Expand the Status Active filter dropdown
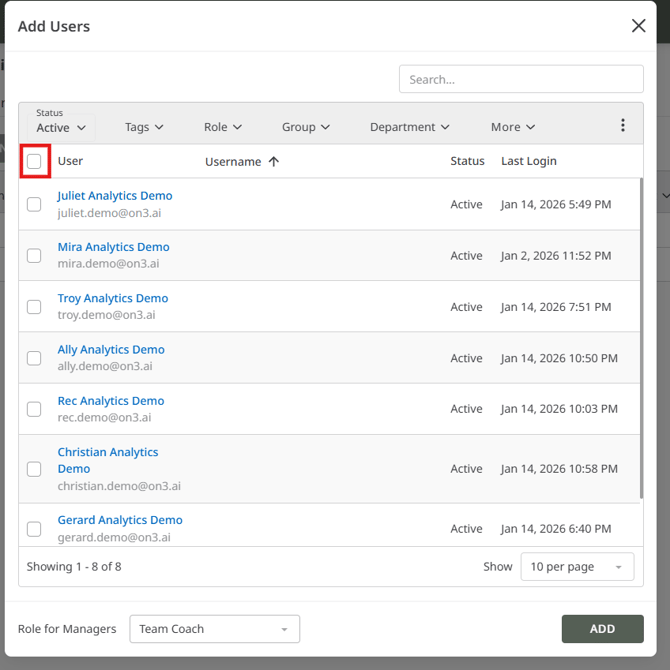This screenshot has height=670, width=670. coord(64,127)
